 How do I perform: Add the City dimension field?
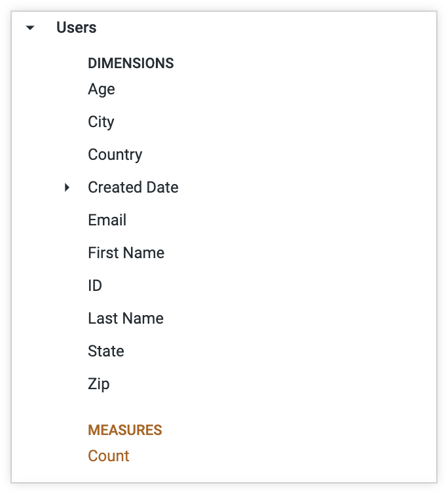(x=101, y=122)
